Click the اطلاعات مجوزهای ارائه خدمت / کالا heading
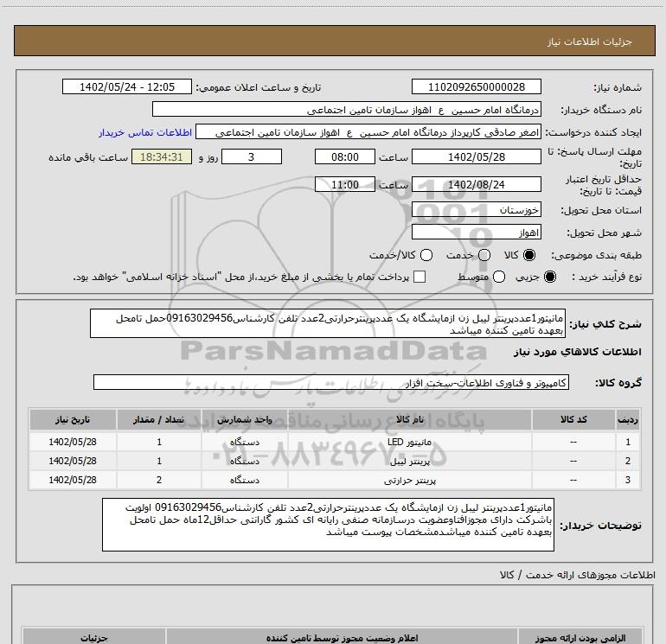This screenshot has width=666, height=644. pyautogui.click(x=577, y=575)
